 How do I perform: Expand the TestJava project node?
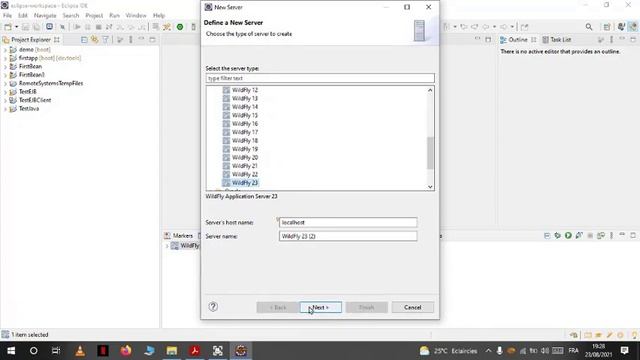5,109
